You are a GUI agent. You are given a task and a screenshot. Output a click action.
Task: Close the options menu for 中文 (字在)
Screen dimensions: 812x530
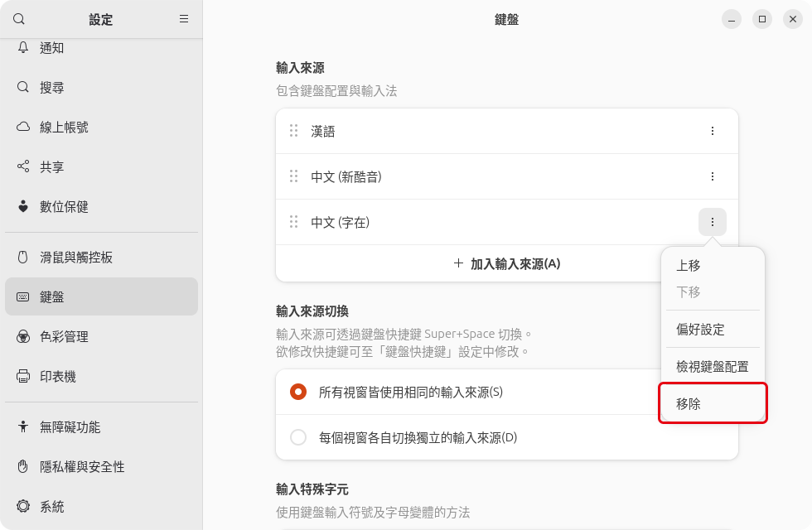(x=713, y=222)
